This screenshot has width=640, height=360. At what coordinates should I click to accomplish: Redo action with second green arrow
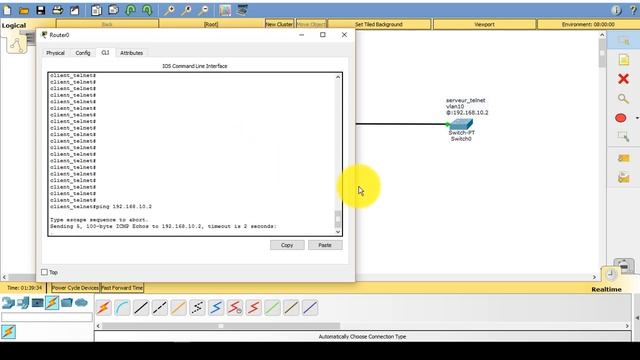[147, 10]
